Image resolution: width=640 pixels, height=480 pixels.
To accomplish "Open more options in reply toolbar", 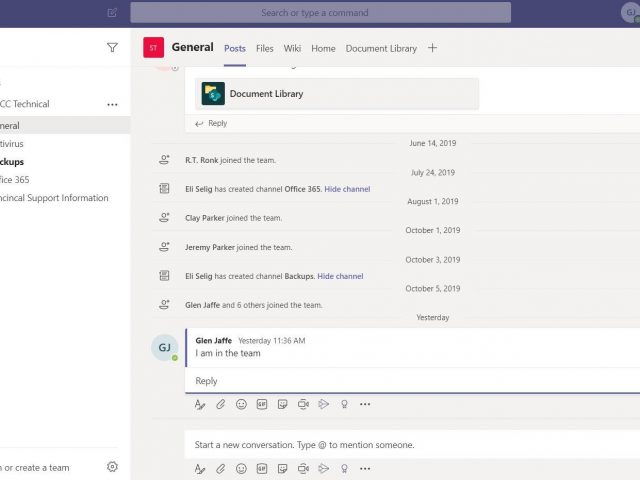I will coord(365,404).
